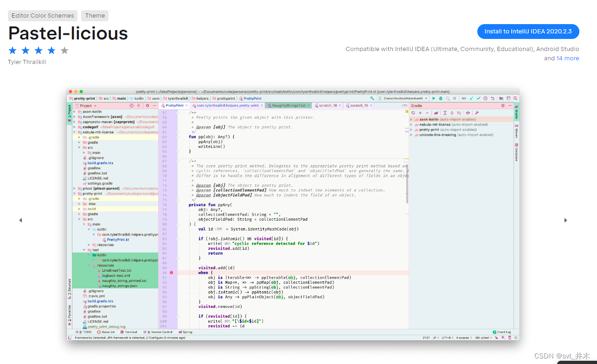Click Git Update Project arrow icon
Image resolution: width=597 pixels, height=364 pixels.
click(x=471, y=98)
